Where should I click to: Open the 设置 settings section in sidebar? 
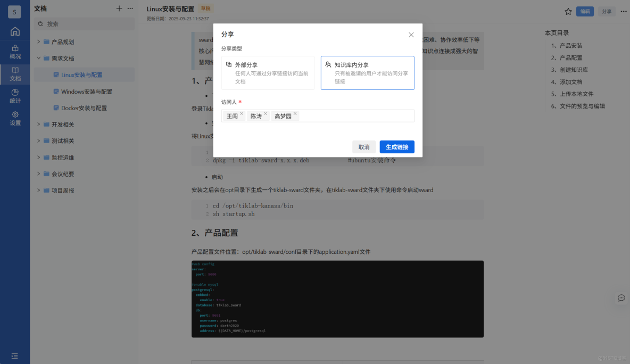pyautogui.click(x=14, y=118)
